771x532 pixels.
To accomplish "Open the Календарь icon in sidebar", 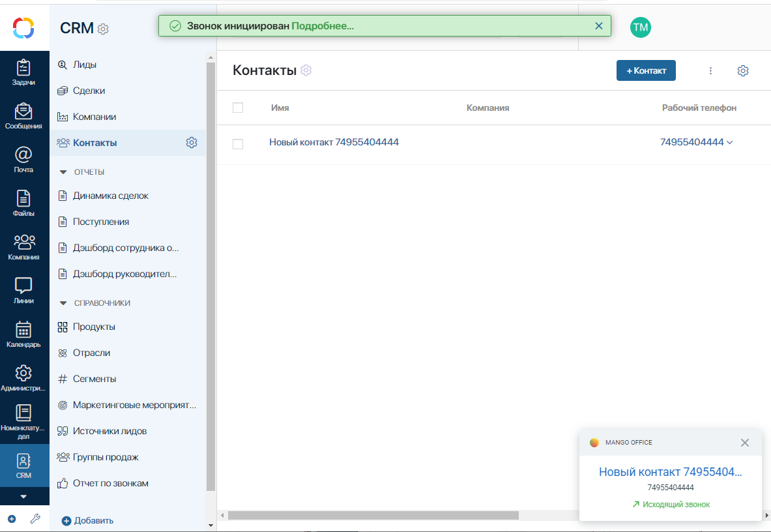I will tap(23, 334).
